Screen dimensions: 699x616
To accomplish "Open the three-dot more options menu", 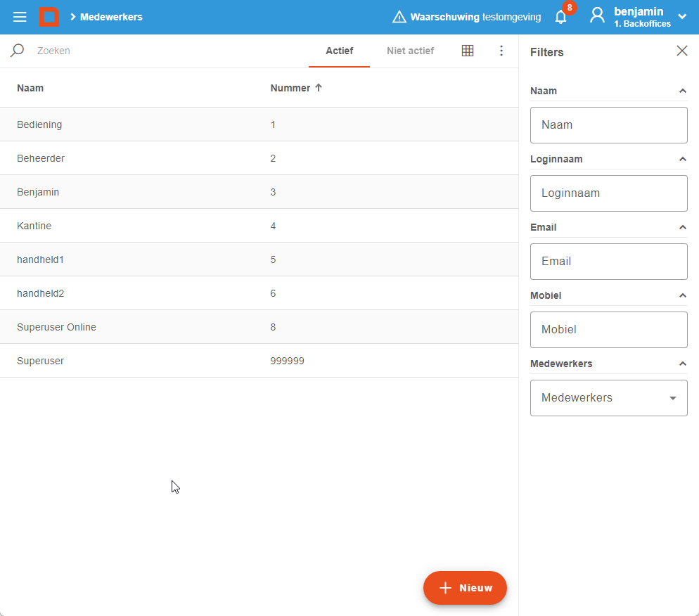I will pyautogui.click(x=501, y=51).
